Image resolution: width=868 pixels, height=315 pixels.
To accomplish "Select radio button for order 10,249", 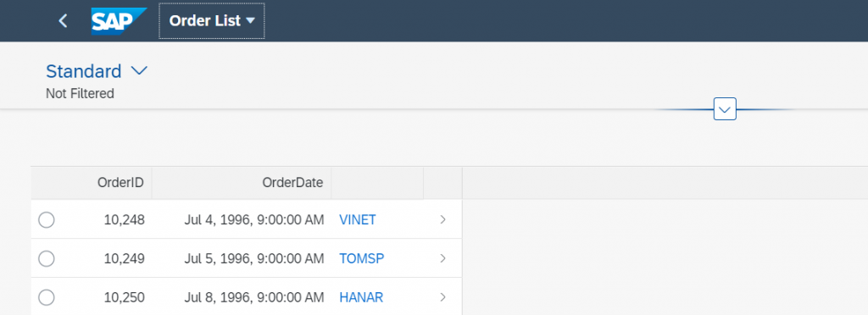I will (47, 258).
